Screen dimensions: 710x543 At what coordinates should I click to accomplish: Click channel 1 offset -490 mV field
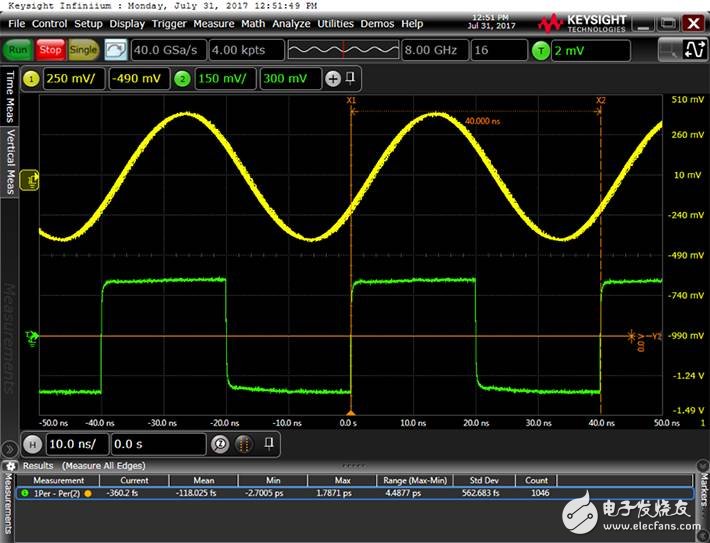click(x=139, y=79)
